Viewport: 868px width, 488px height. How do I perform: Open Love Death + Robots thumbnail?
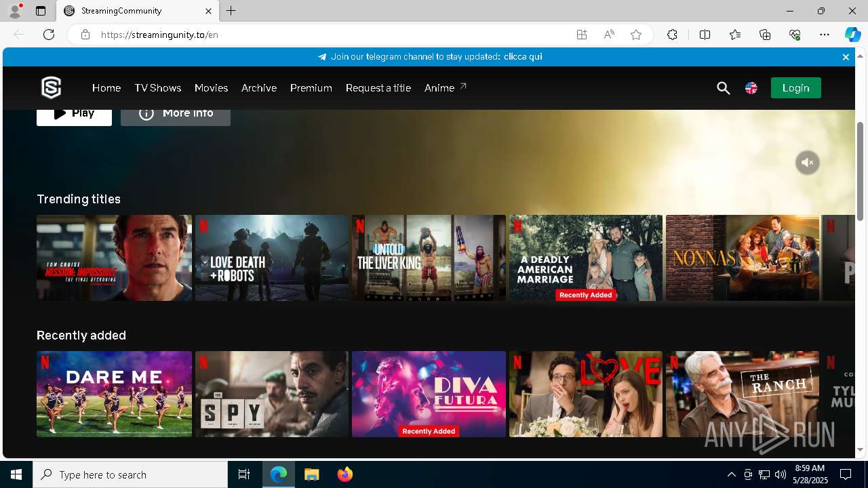(272, 258)
